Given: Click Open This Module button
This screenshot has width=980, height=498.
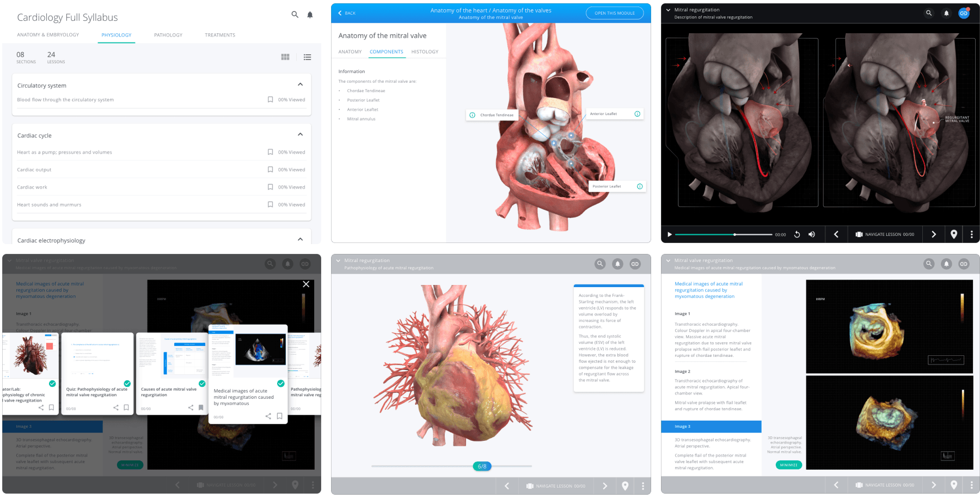Looking at the screenshot, I should tap(615, 13).
